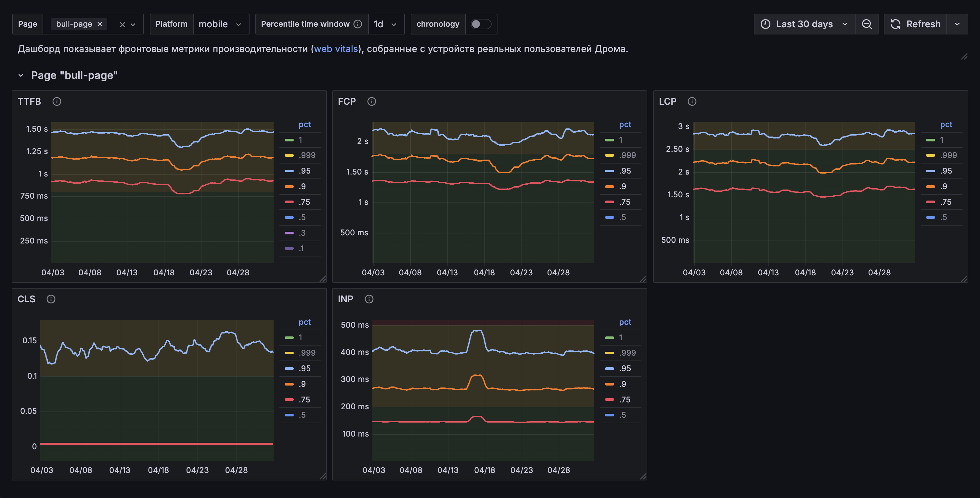Screen dimensions: 980x498
Task: Click the FCP panel info icon
Action: click(x=371, y=101)
